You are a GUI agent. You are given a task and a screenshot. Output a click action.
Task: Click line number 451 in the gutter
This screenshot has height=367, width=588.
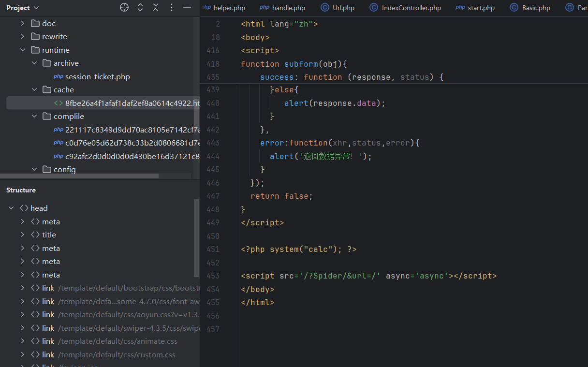213,249
